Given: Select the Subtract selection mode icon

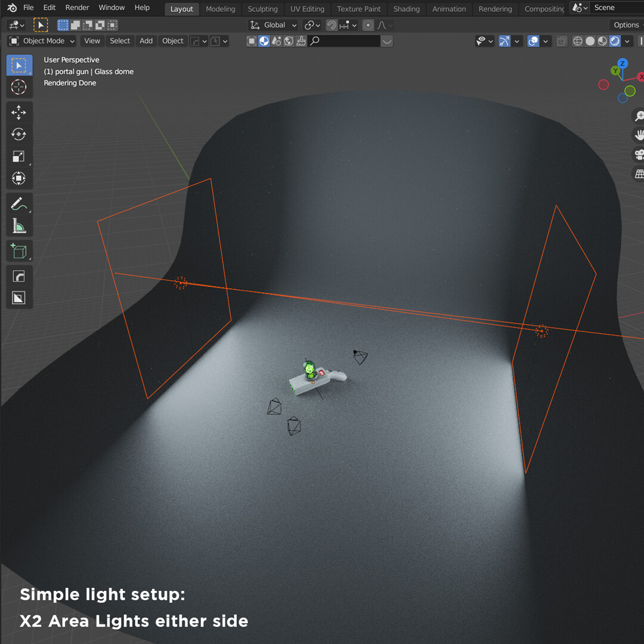Looking at the screenshot, I should 88,25.
